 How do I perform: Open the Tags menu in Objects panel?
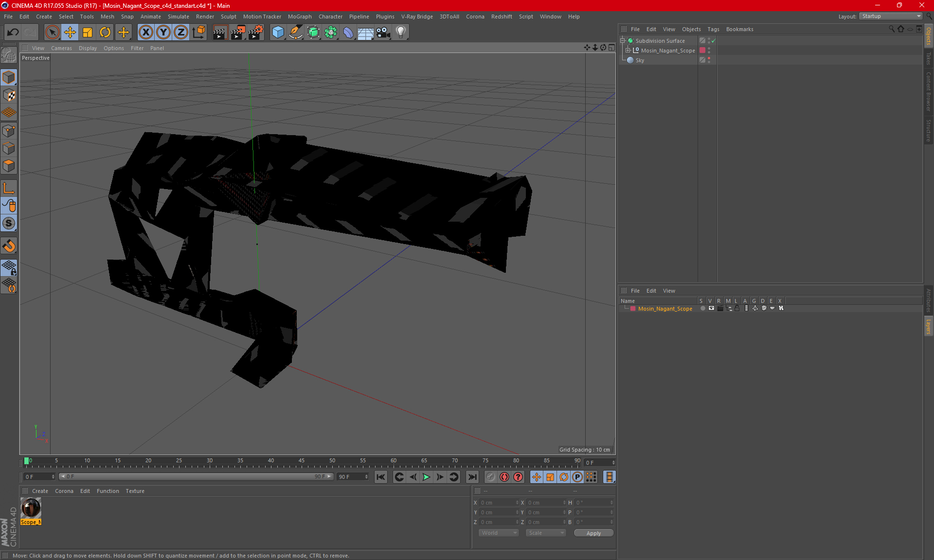(x=713, y=29)
